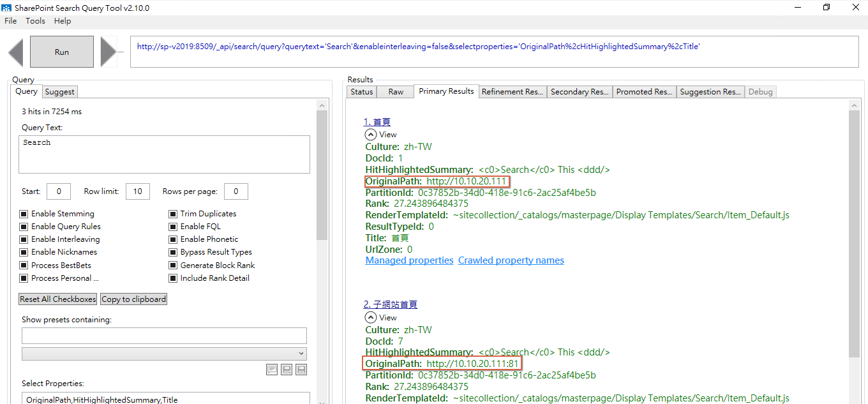The width and height of the screenshot is (868, 404).
Task: Click the SharePoint Search Query Tool app icon
Action: click(6, 8)
